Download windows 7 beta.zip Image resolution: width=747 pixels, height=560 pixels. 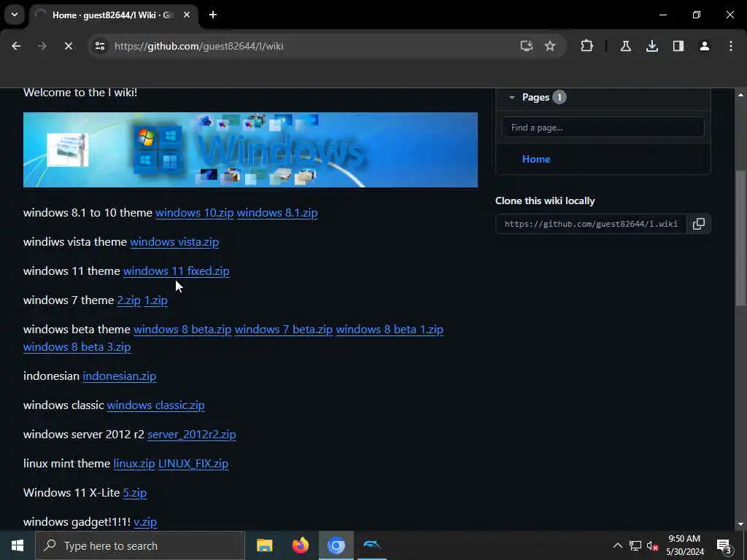click(284, 330)
